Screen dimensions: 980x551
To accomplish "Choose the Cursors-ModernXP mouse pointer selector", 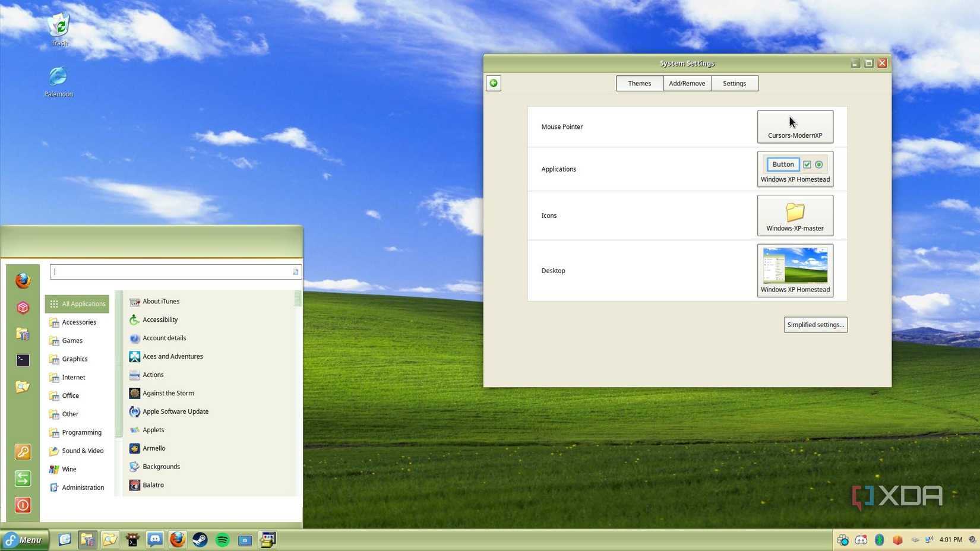I will pos(795,126).
